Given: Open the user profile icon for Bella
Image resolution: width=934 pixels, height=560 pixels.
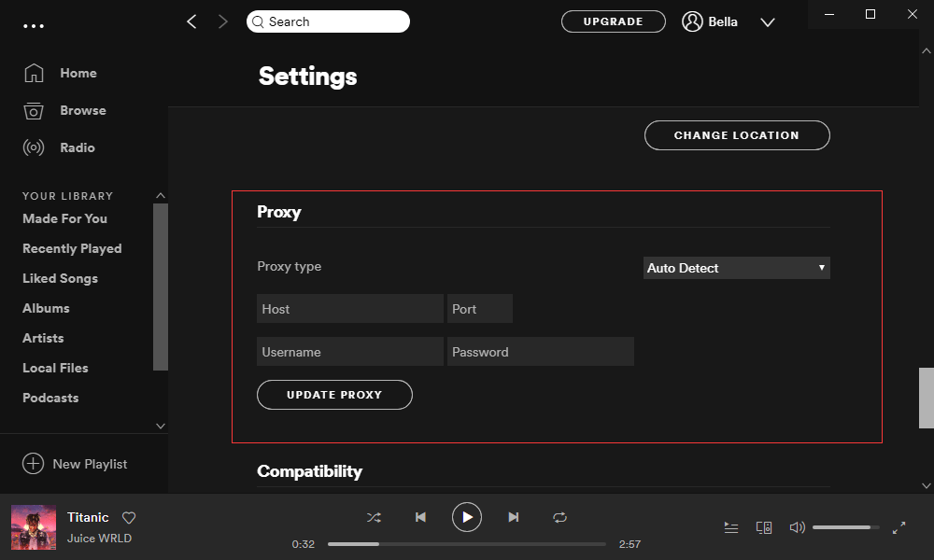Looking at the screenshot, I should (690, 21).
